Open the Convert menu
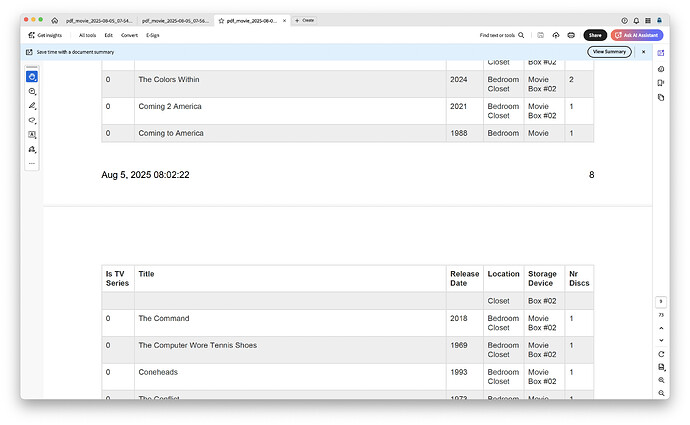The height and width of the screenshot is (425, 690). (129, 35)
